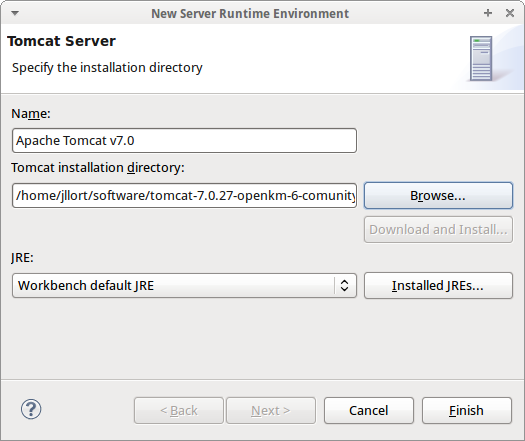Click the 'JRE:' label
The height and width of the screenshot is (441, 525).
[22, 258]
